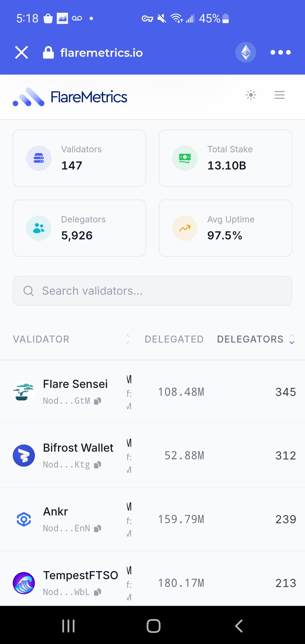
Task: Focus the Search validators field
Action: [x=152, y=291]
